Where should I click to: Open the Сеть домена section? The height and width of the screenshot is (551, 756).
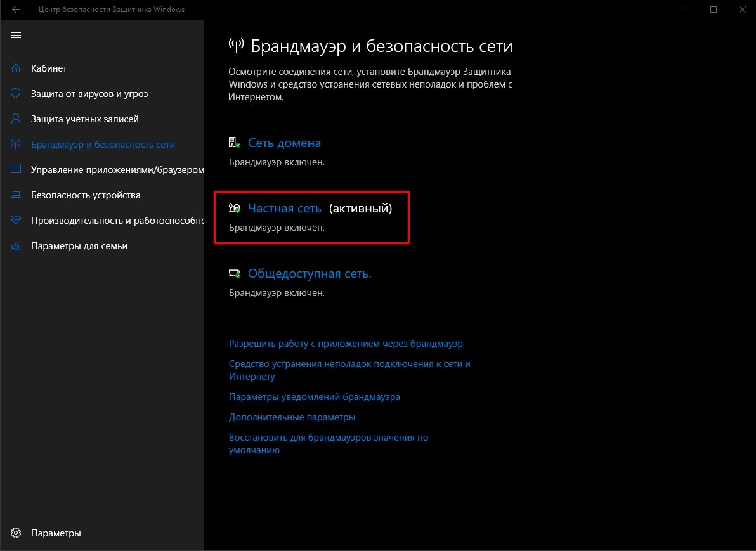284,143
